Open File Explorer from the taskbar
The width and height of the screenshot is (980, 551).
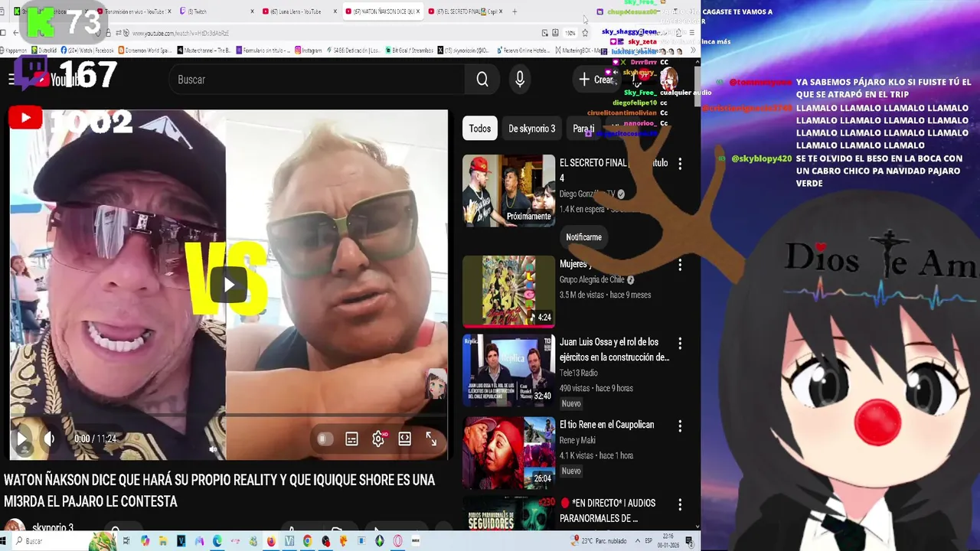point(163,541)
